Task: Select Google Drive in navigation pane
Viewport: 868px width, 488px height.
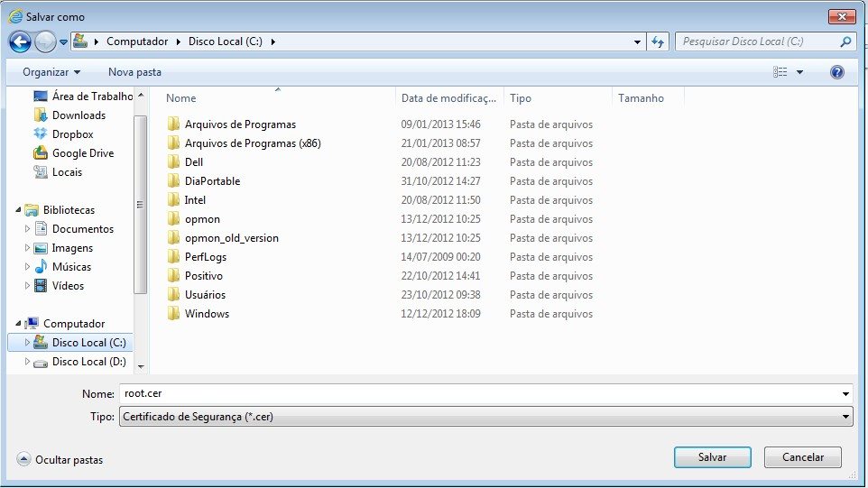Action: click(x=82, y=153)
